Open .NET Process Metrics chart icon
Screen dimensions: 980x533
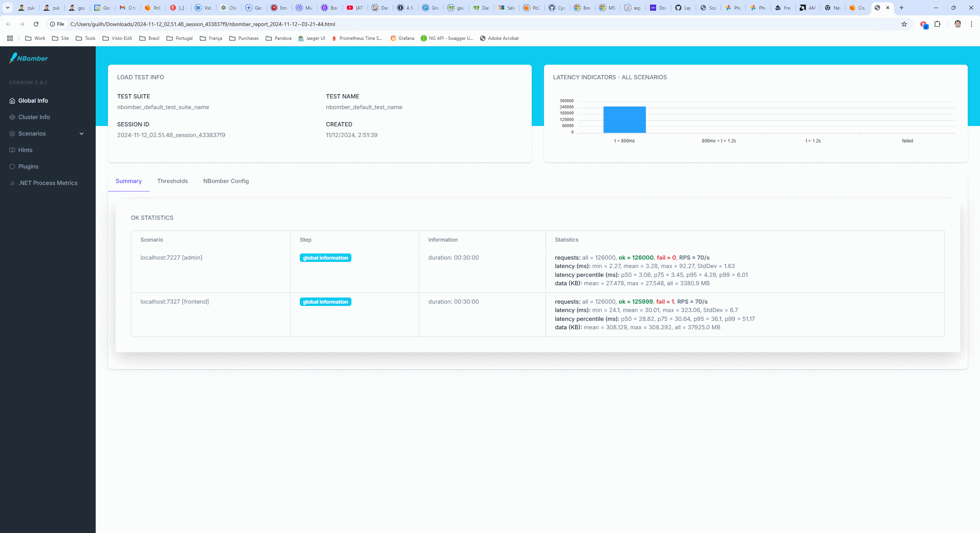pyautogui.click(x=12, y=183)
